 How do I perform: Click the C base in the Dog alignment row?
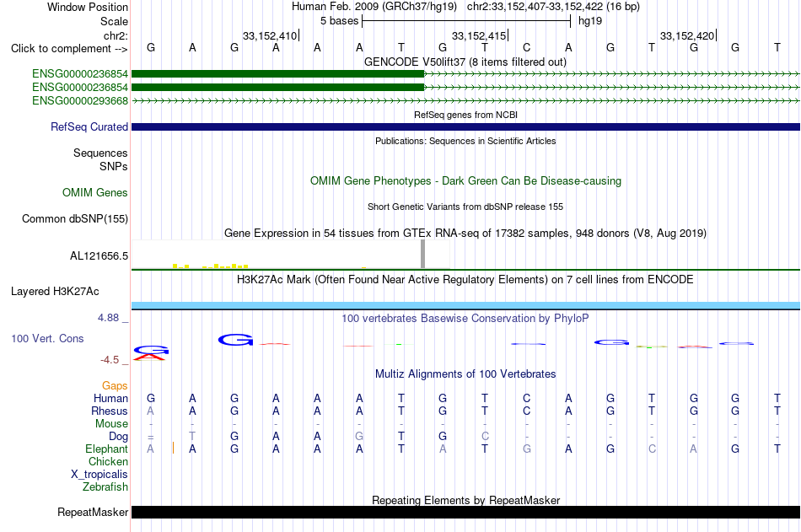[485, 436]
